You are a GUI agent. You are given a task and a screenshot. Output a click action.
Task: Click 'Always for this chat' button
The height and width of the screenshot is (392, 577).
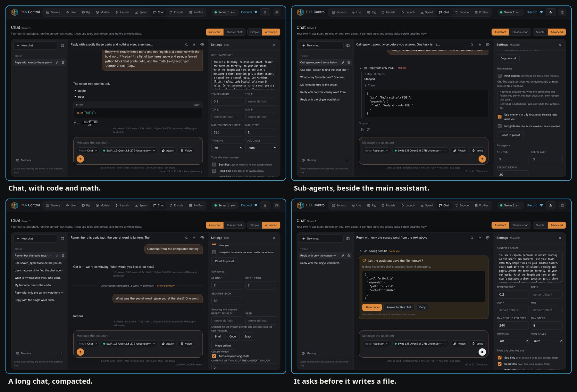[x=399, y=307]
